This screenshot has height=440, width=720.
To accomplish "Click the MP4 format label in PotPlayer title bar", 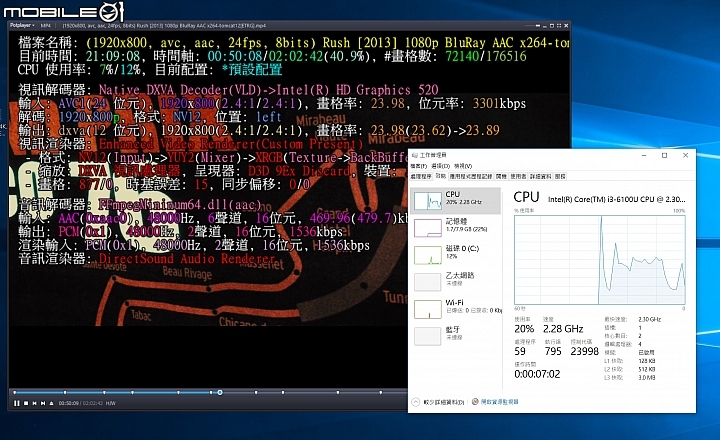I will point(45,26).
